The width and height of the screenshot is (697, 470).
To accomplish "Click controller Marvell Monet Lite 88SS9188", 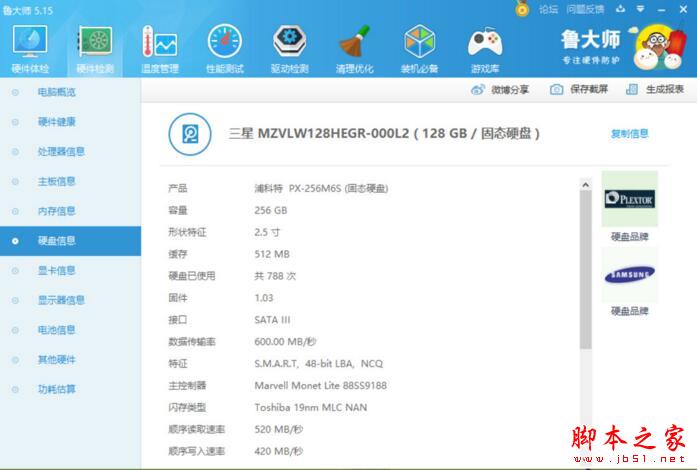I will pos(320,386).
